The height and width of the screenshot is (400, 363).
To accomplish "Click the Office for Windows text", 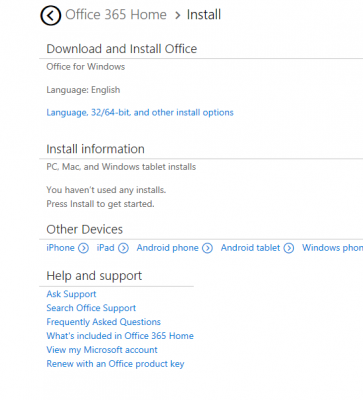I will (86, 67).
